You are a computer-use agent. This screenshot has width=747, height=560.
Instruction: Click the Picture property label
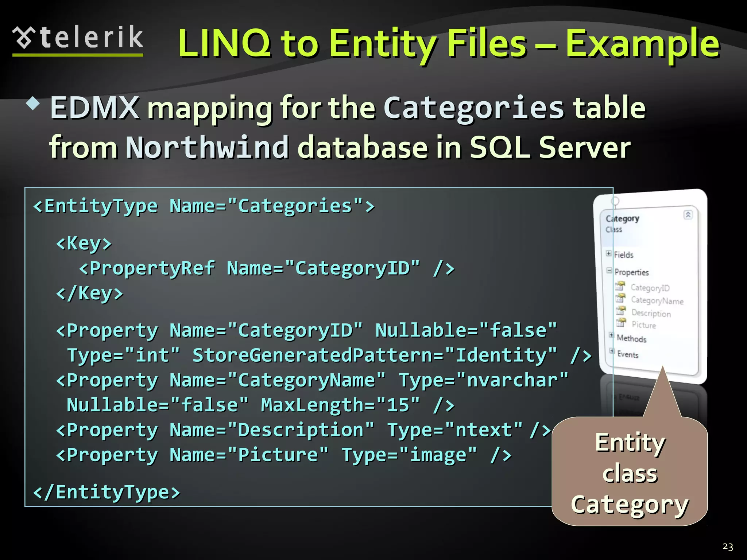tap(644, 325)
